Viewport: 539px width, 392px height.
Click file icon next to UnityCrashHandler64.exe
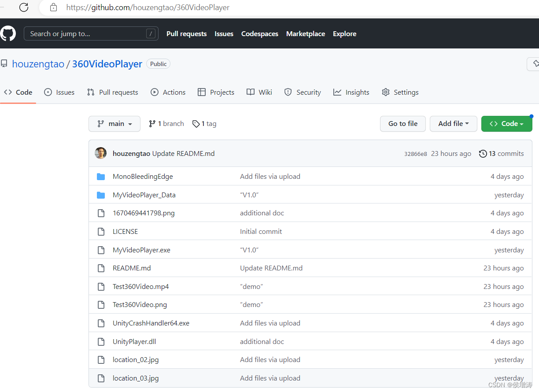pyautogui.click(x=101, y=323)
